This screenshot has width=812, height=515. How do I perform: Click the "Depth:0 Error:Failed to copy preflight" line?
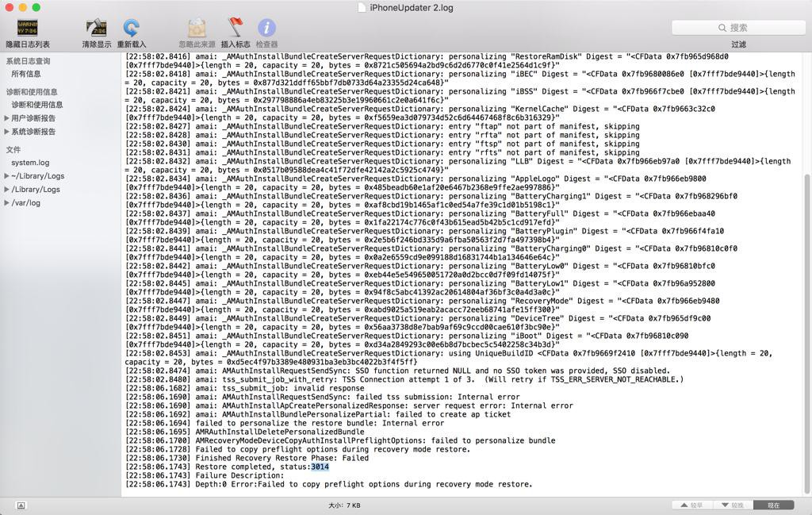(329, 484)
